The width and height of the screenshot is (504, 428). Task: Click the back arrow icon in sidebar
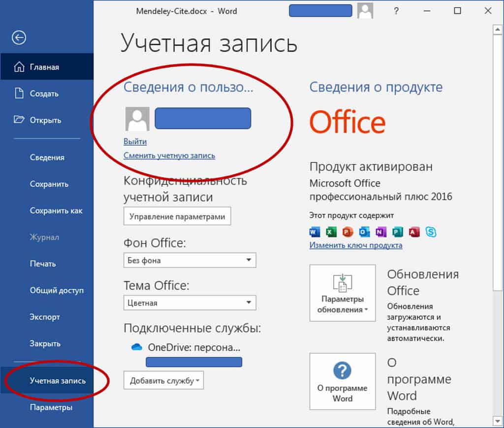pos(19,37)
